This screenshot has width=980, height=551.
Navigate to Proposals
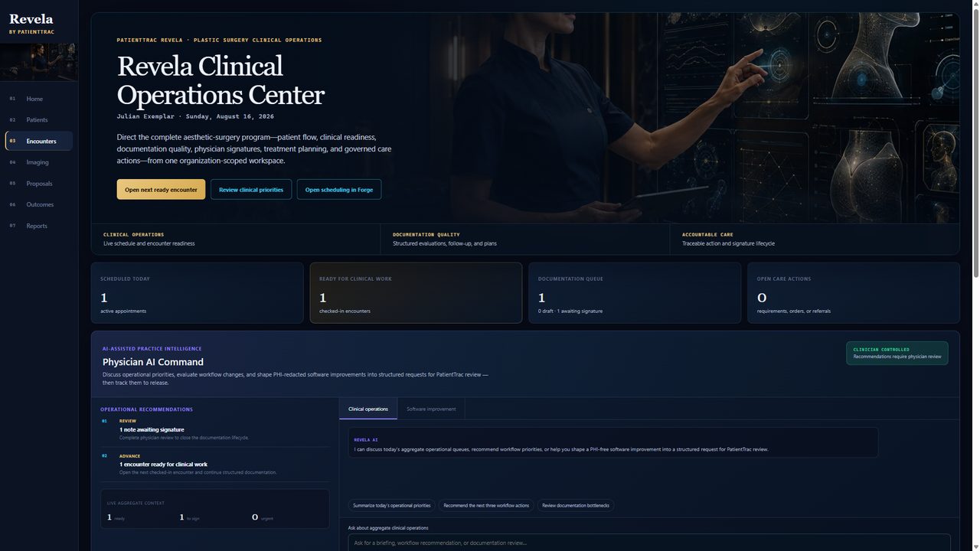[x=38, y=184]
